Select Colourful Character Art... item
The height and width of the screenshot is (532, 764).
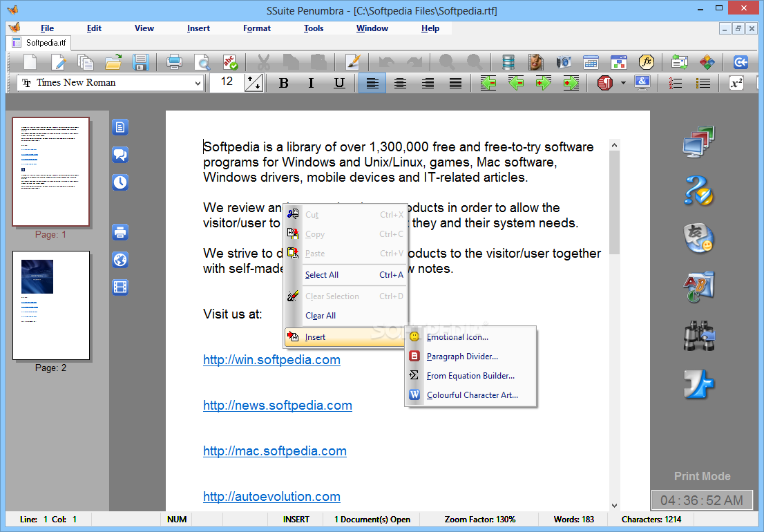point(470,395)
